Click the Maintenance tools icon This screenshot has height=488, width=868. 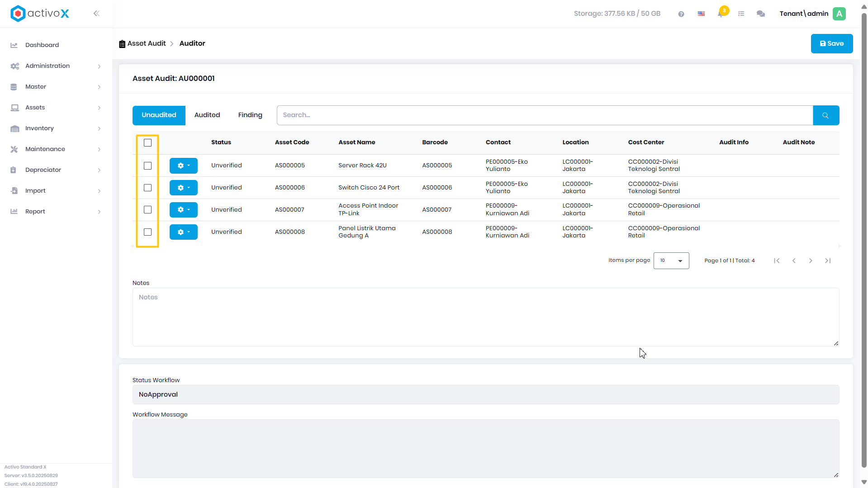point(14,149)
